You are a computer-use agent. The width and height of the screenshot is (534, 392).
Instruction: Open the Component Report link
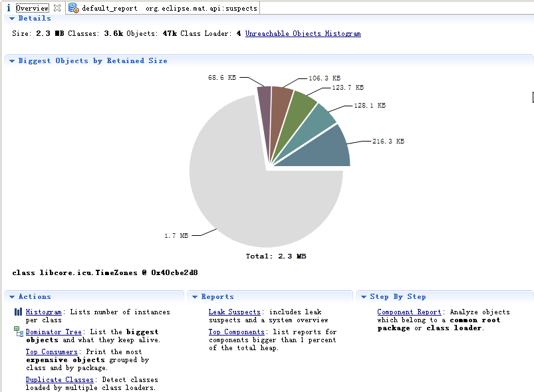click(409, 312)
